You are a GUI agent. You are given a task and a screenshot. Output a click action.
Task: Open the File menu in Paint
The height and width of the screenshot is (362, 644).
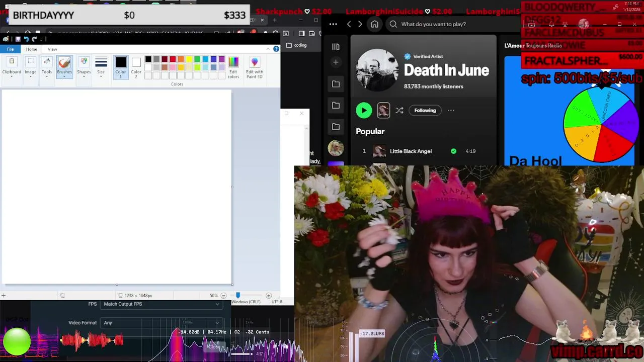10,49
